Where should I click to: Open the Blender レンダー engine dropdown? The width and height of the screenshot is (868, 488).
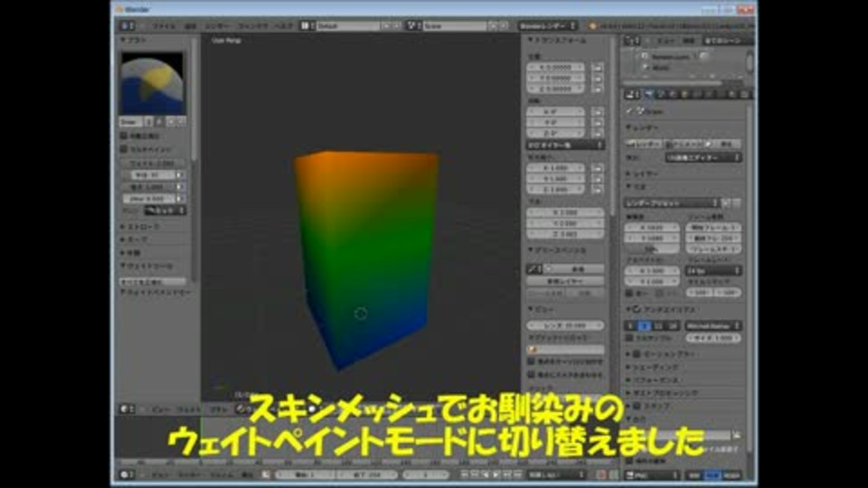coord(547,26)
